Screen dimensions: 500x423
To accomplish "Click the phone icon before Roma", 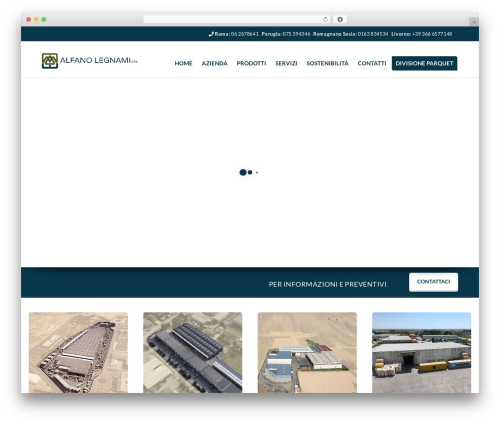I will (211, 34).
